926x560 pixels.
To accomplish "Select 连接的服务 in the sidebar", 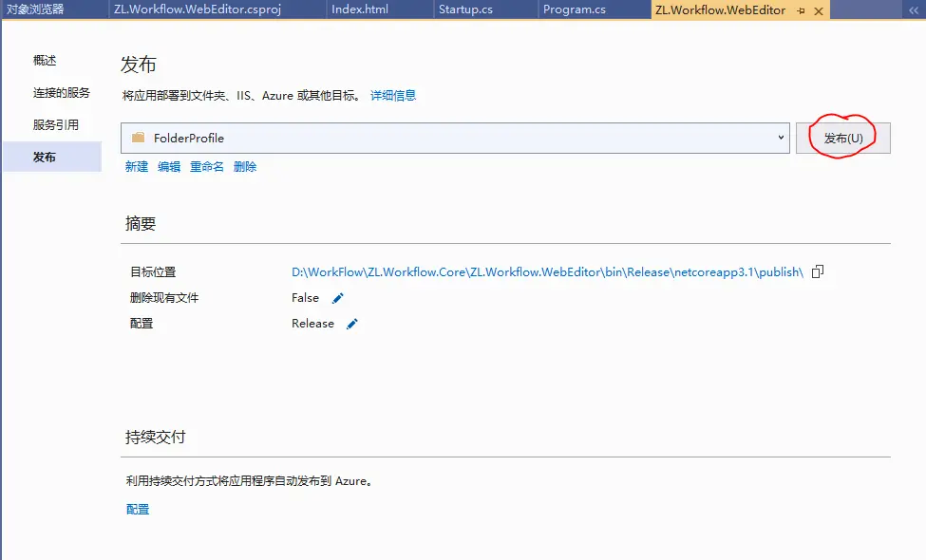I will click(62, 93).
